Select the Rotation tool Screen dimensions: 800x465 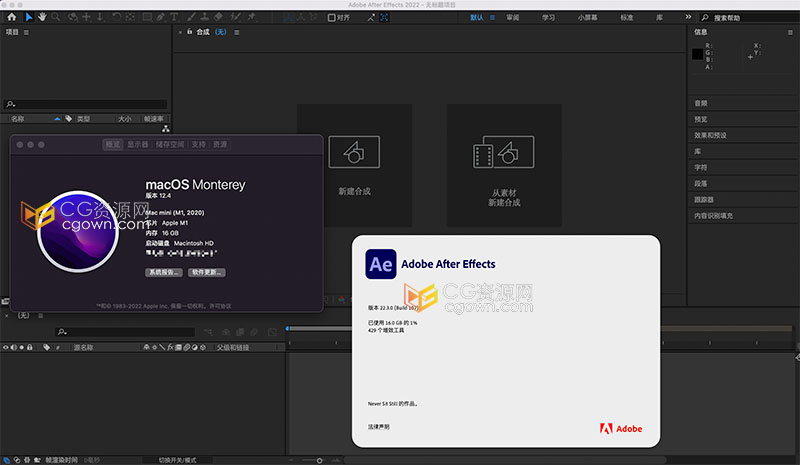pyautogui.click(x=116, y=17)
